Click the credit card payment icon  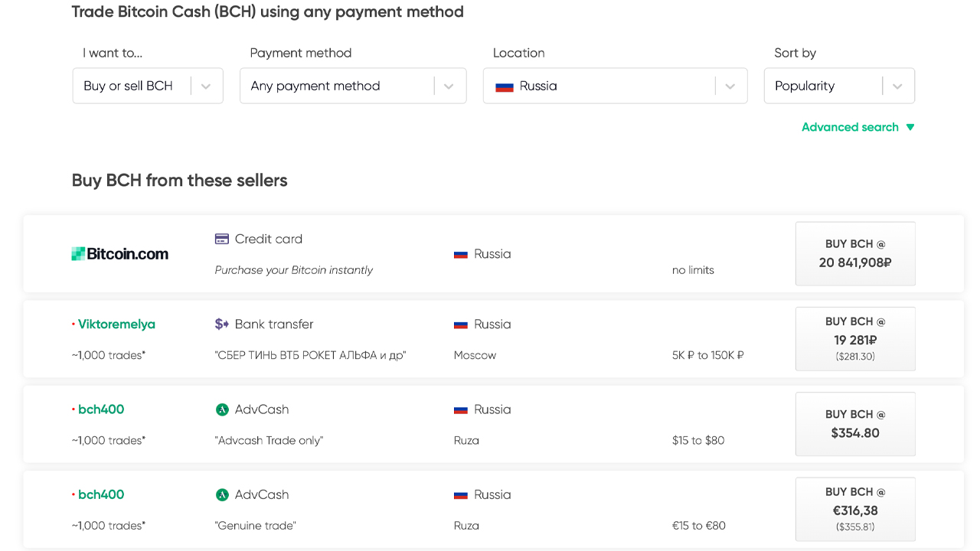[x=222, y=239]
